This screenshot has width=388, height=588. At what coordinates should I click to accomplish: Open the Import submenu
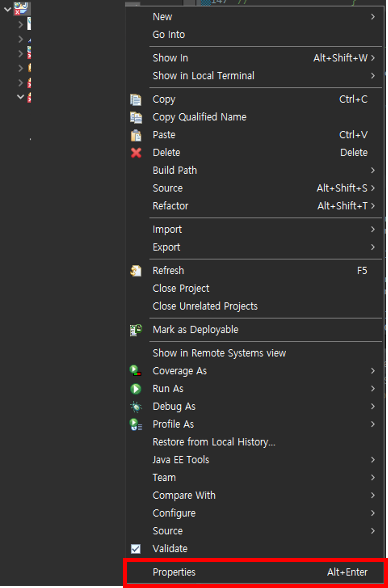[x=254, y=230]
